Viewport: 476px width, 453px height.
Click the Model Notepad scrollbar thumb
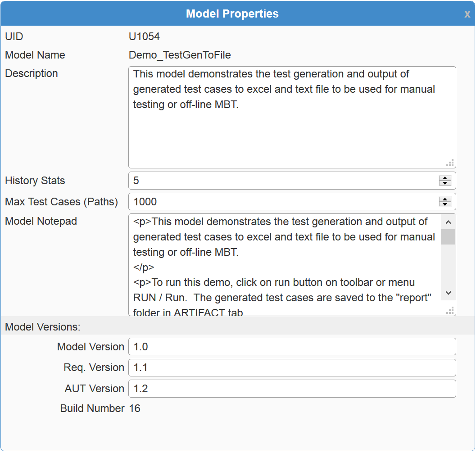[448, 237]
